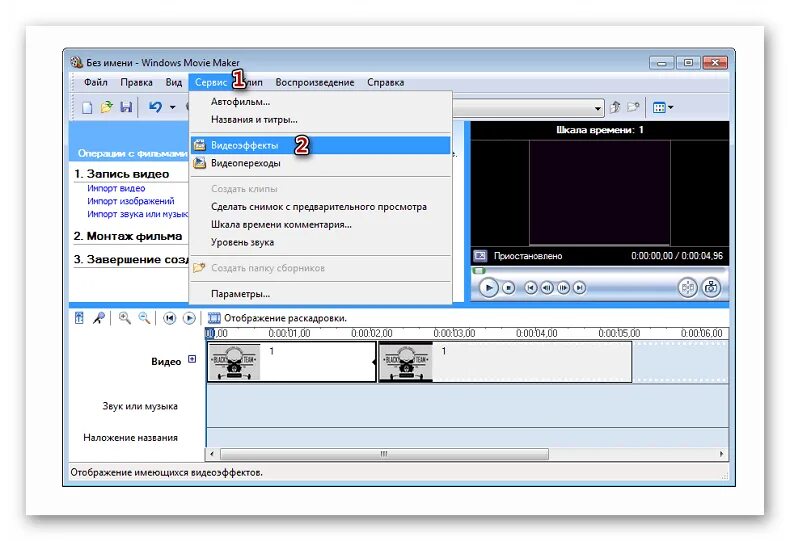Choose Названия и титры... menu entry
This screenshot has height=541, width=790.
pos(320,120)
